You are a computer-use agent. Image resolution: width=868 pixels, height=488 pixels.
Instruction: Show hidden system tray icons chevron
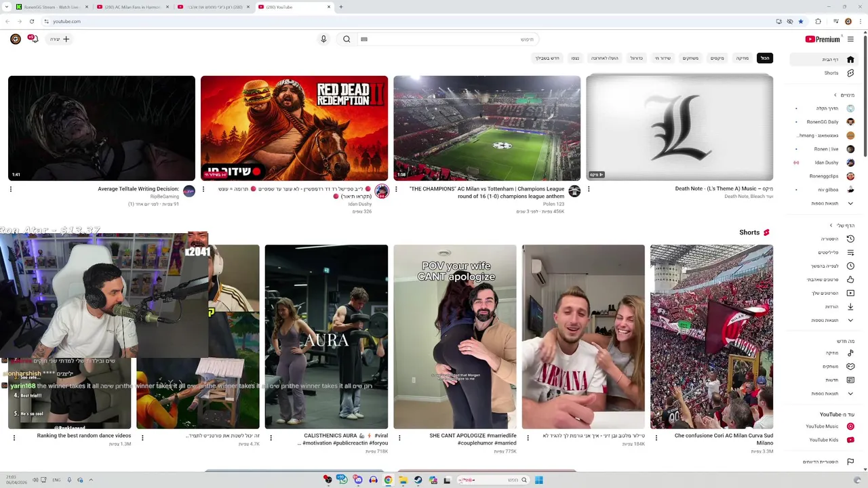pos(91,480)
